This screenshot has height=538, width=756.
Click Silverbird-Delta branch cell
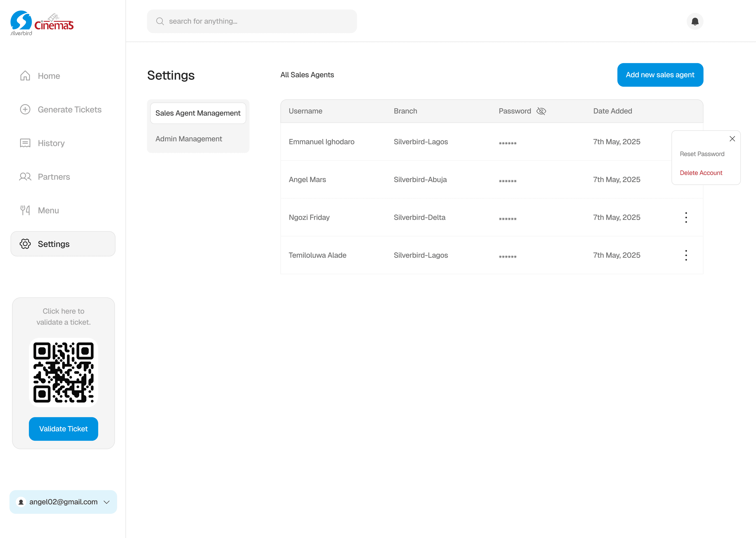(419, 217)
